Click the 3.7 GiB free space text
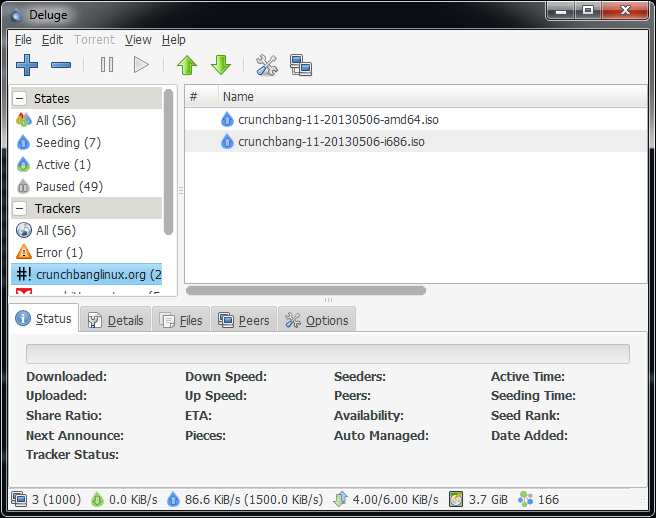The width and height of the screenshot is (656, 518). [488, 499]
